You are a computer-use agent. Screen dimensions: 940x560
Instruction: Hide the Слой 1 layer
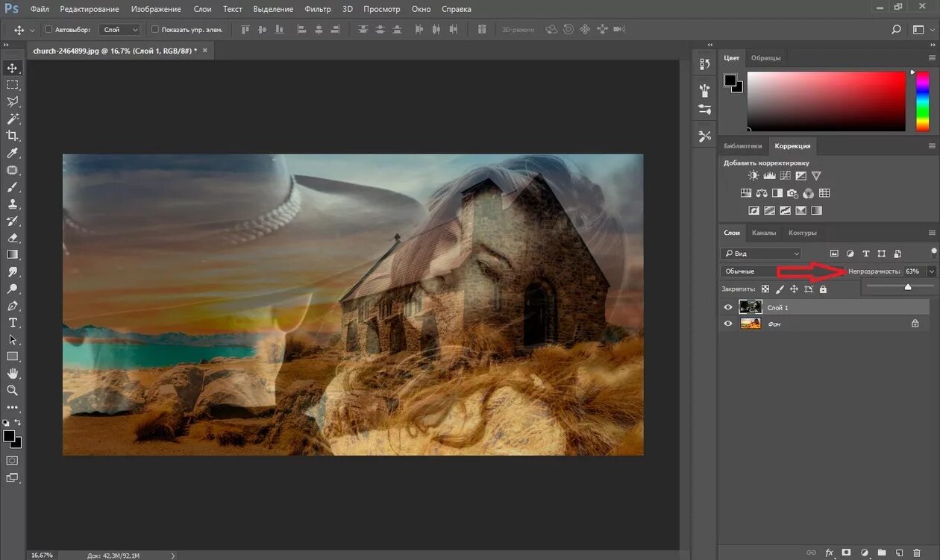coord(728,307)
